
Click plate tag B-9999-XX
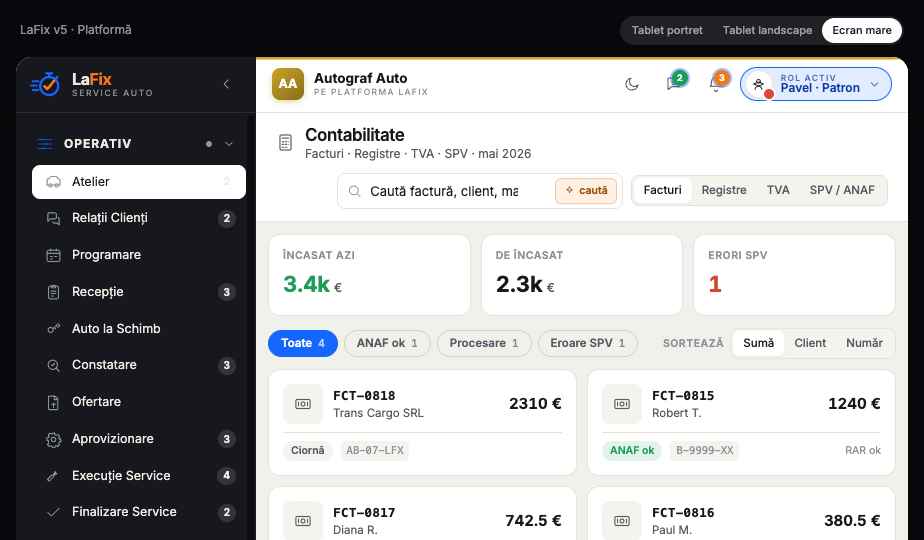[x=704, y=450]
